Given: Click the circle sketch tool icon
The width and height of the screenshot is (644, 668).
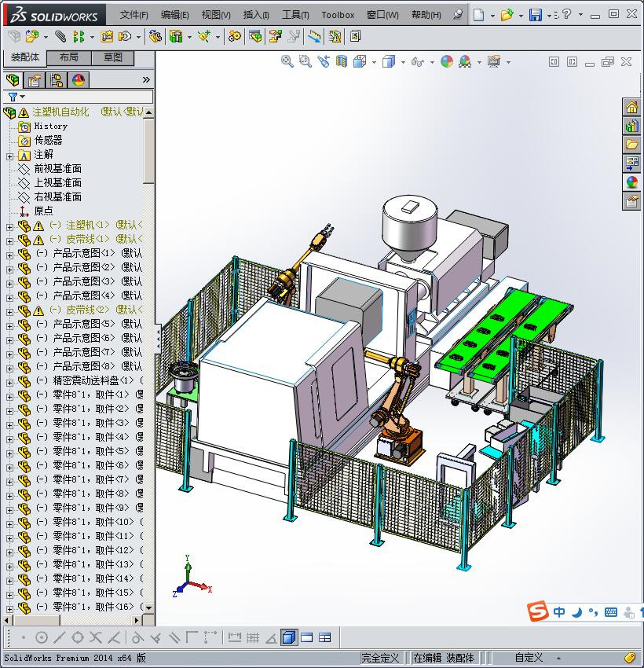Looking at the screenshot, I should click(42, 637).
